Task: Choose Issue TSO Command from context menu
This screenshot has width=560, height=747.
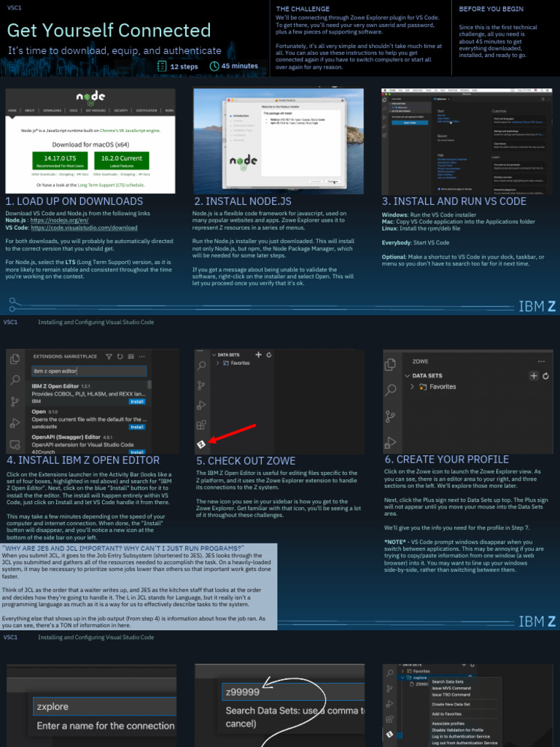Action: (x=451, y=694)
